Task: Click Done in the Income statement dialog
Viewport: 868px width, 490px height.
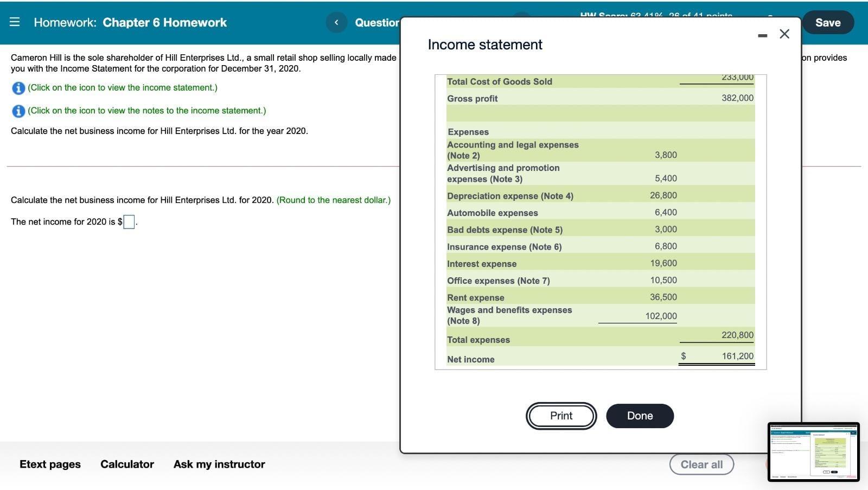Action: pos(640,416)
